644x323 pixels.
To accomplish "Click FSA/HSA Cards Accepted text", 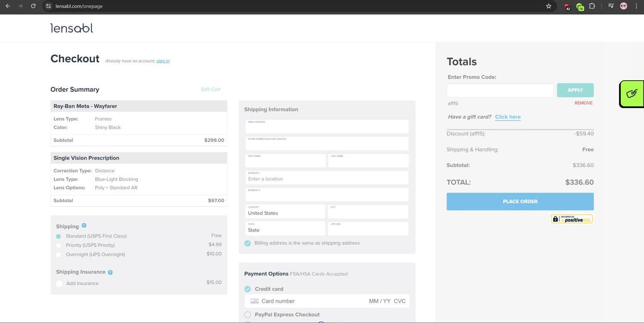I will point(319,274).
